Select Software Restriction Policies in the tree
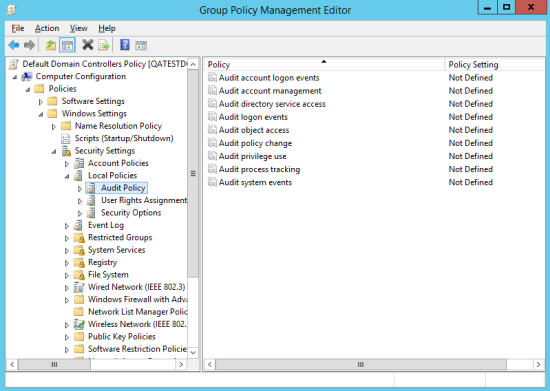The height and width of the screenshot is (391, 550). point(138,349)
